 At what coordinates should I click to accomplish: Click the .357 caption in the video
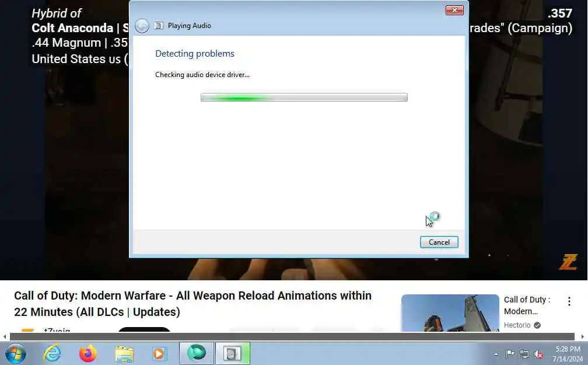[559, 13]
